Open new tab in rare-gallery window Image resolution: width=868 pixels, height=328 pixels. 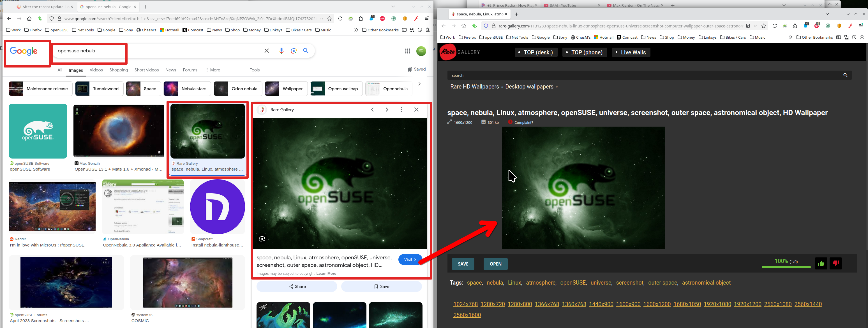(516, 14)
